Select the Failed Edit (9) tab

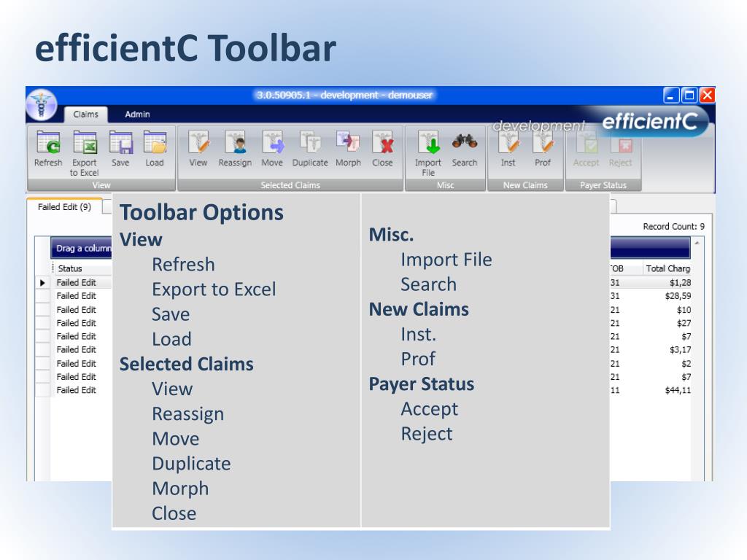point(64,206)
